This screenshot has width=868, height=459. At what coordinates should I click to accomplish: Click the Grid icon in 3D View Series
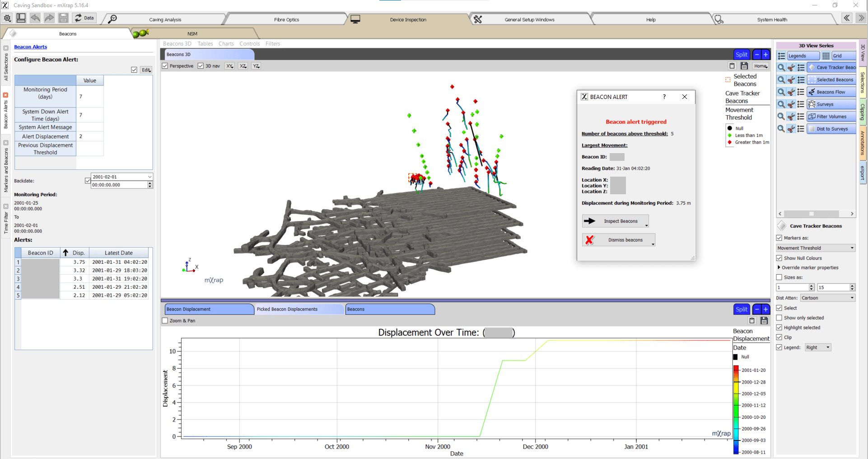click(x=826, y=56)
